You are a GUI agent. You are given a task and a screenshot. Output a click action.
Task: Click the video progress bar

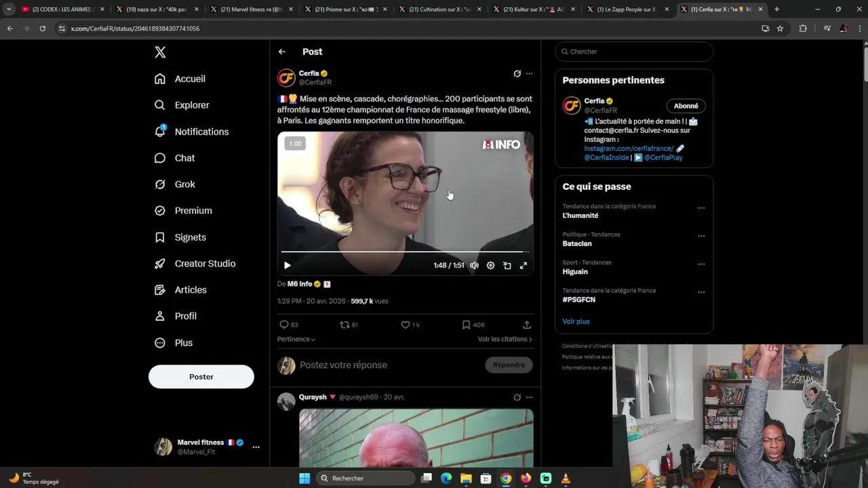coord(406,251)
